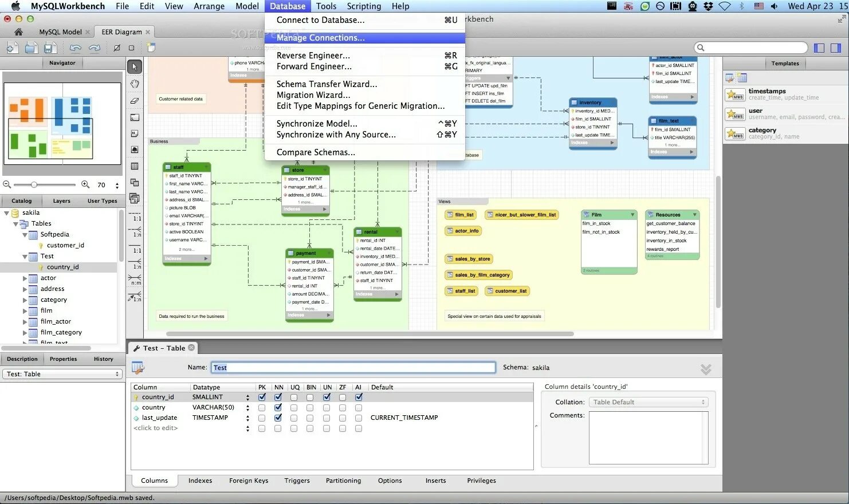Collapse the sakila schema tree node
Viewport: 849px width, 504px height.
click(7, 213)
